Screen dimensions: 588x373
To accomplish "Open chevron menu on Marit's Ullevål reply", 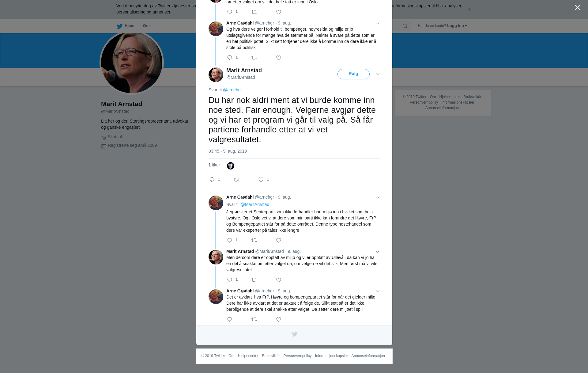I will (x=378, y=252).
